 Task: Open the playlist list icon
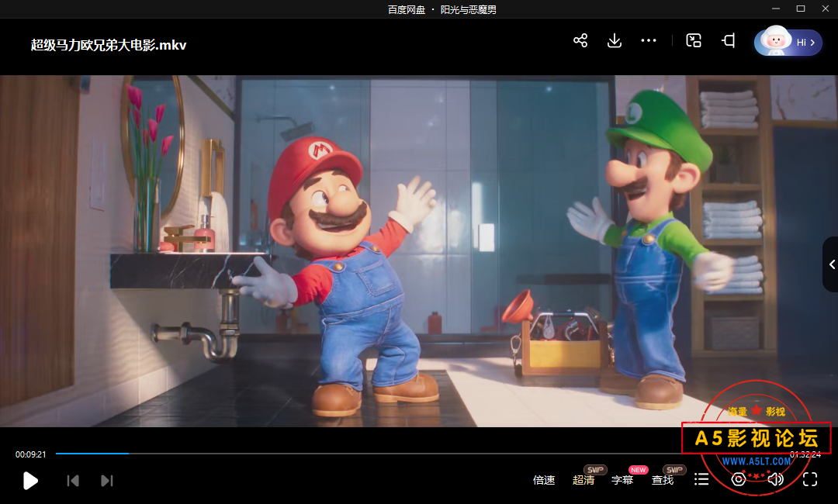coord(701,479)
